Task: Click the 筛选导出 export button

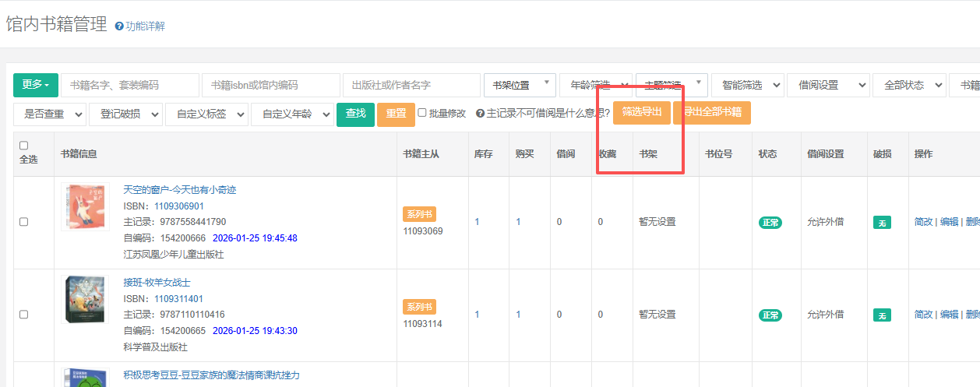Action: point(641,112)
